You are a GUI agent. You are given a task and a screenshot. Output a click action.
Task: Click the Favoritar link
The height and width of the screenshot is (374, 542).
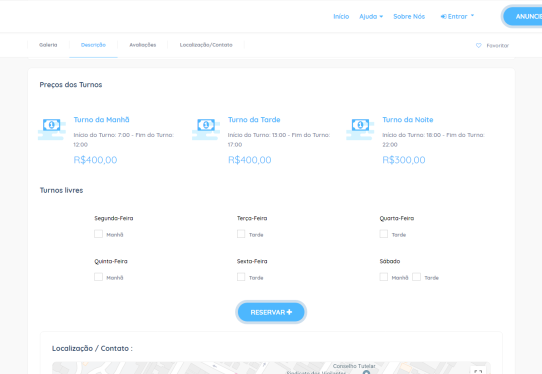(497, 46)
